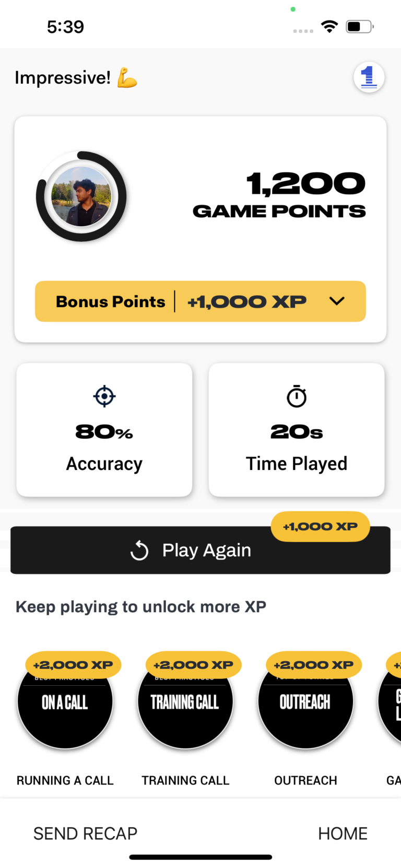The image size is (401, 868).
Task: Tap the profile photo avatar
Action: click(81, 196)
